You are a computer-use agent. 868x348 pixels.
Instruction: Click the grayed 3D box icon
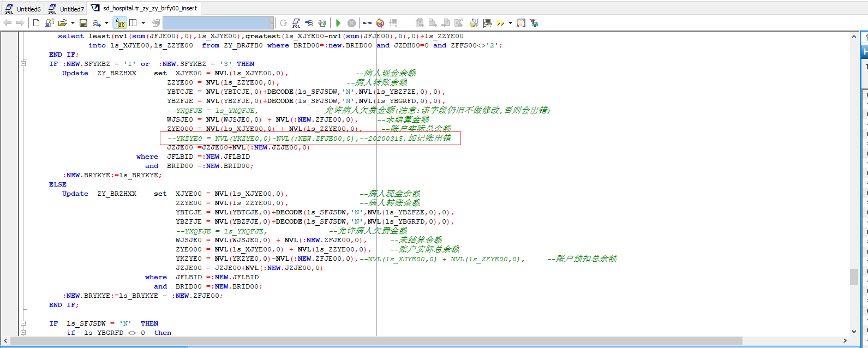[x=155, y=23]
